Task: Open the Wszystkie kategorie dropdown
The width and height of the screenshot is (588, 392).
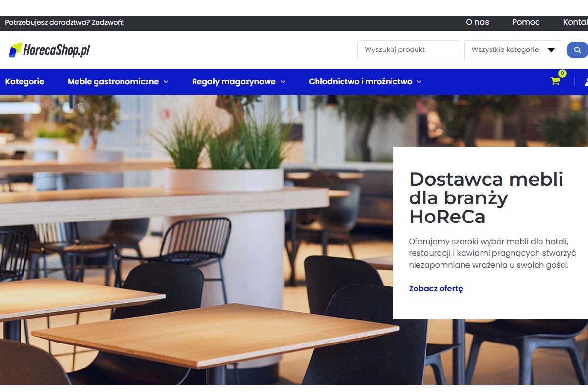Action: 513,49
